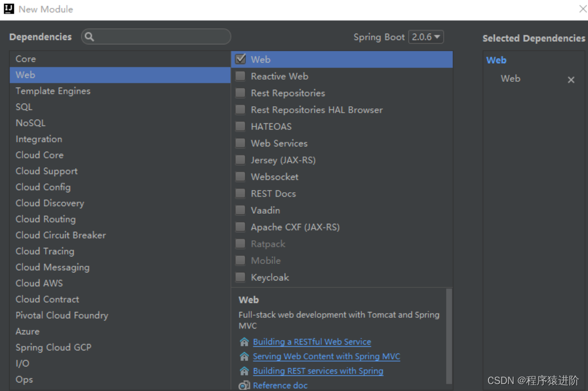Choose the SQL category
588x391 pixels.
click(120, 107)
